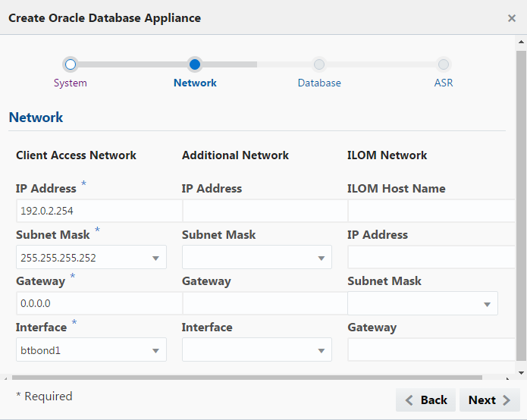Close the Create Oracle Database Appliance dialog

(x=512, y=18)
